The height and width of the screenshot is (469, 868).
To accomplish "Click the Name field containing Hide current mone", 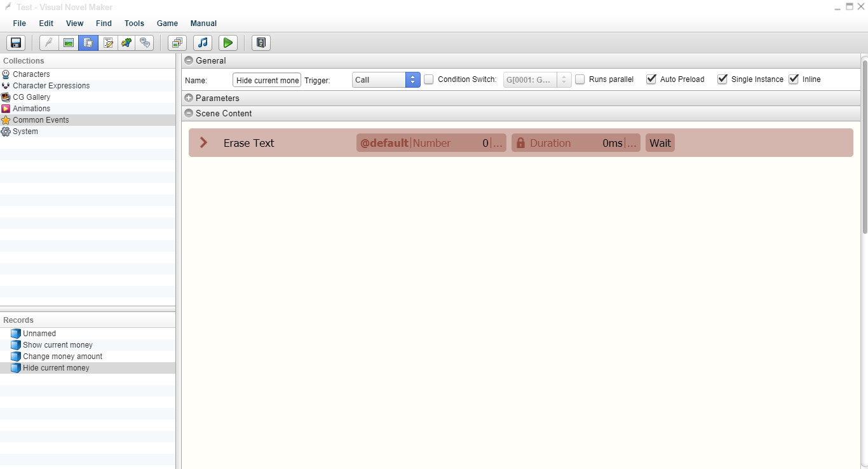I will [x=267, y=80].
